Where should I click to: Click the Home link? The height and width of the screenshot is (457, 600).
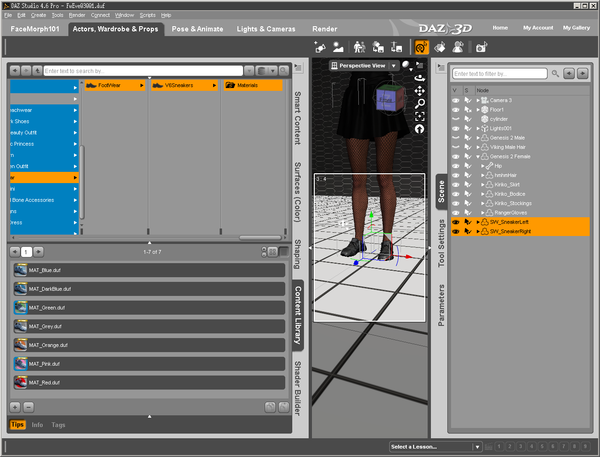(500, 28)
